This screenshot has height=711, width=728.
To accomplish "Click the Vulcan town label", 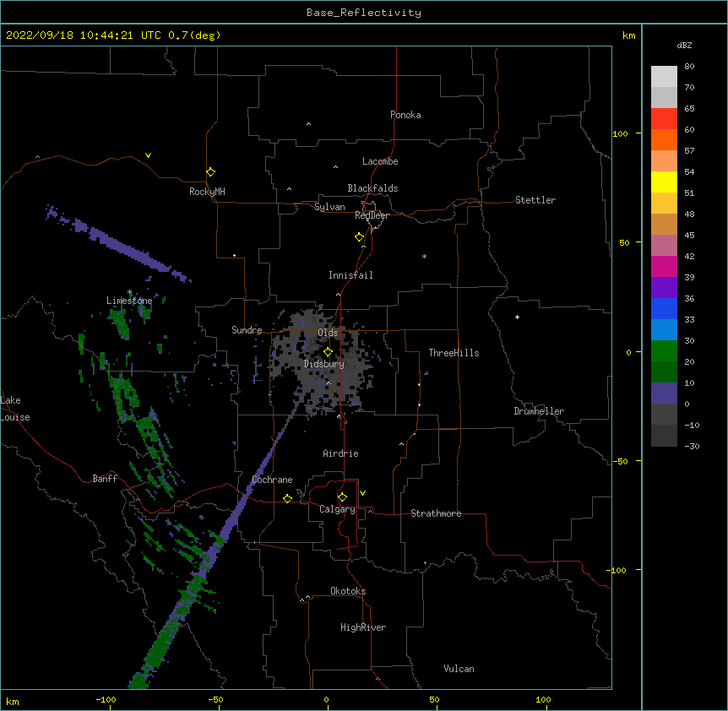I will [x=459, y=669].
